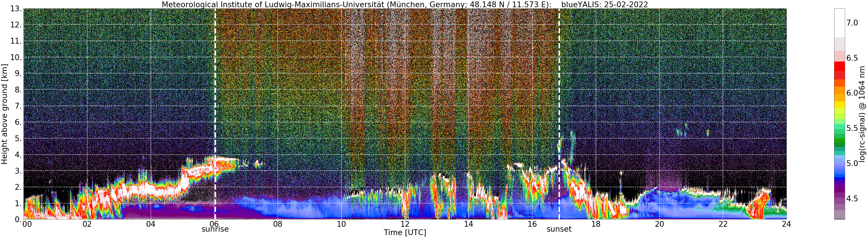Click the x-axis tick label '06'
The height and width of the screenshot is (238, 868).
(214, 224)
